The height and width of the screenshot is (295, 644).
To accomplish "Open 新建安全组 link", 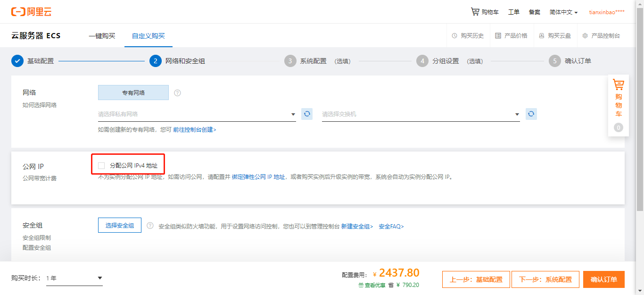I will click(x=357, y=227).
